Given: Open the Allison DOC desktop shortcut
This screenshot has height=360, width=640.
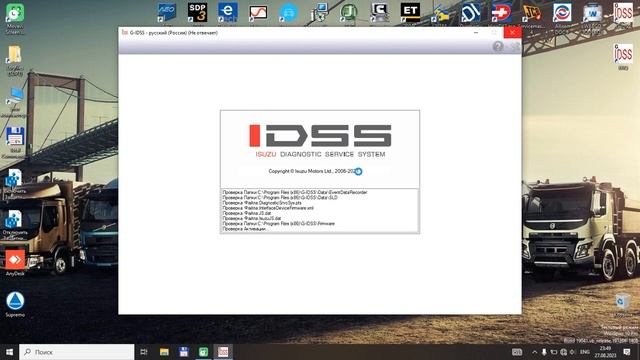Looking at the screenshot, I should pos(562,12).
